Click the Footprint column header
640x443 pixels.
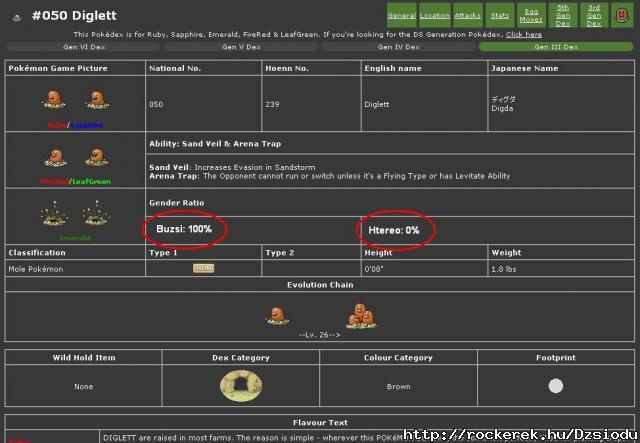pos(556,358)
